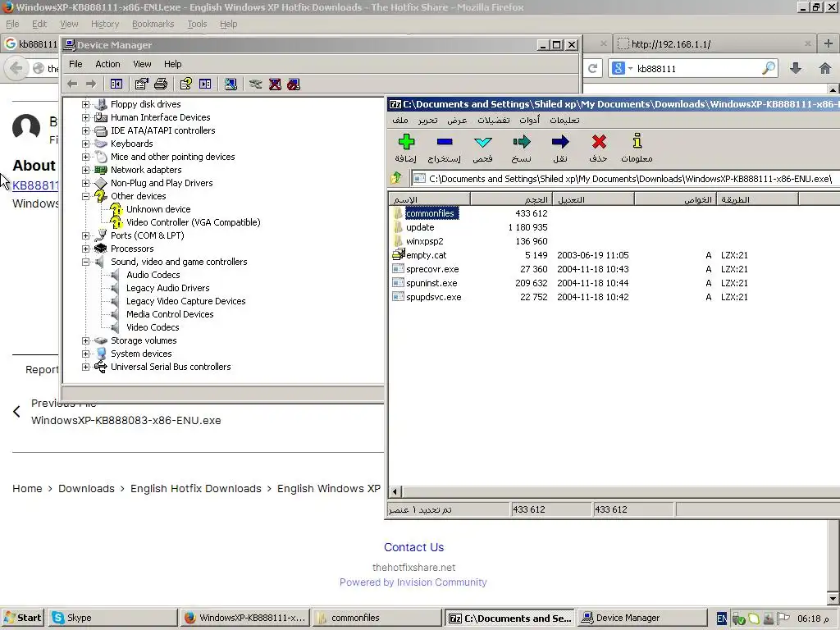Click the Help icon in Device Manager toolbar

(186, 84)
